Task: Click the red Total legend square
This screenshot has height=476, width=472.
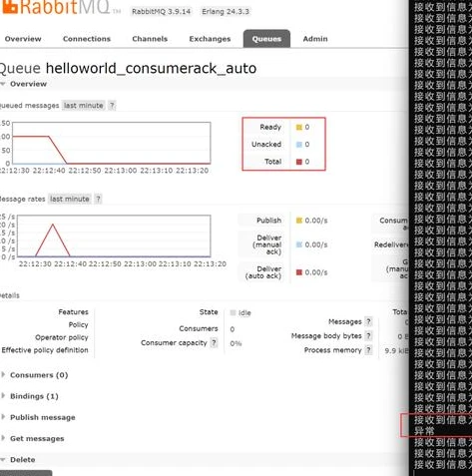Action: tap(299, 162)
